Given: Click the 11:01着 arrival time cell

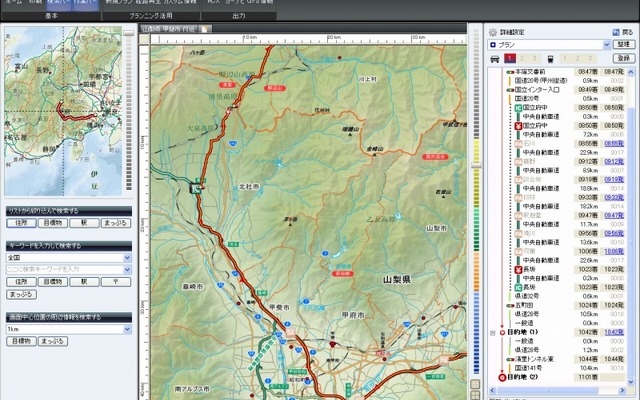Looking at the screenshot, I should pos(588,378).
